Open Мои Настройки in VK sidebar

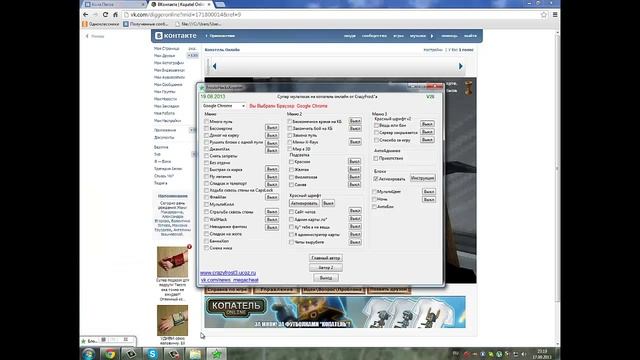167,121
